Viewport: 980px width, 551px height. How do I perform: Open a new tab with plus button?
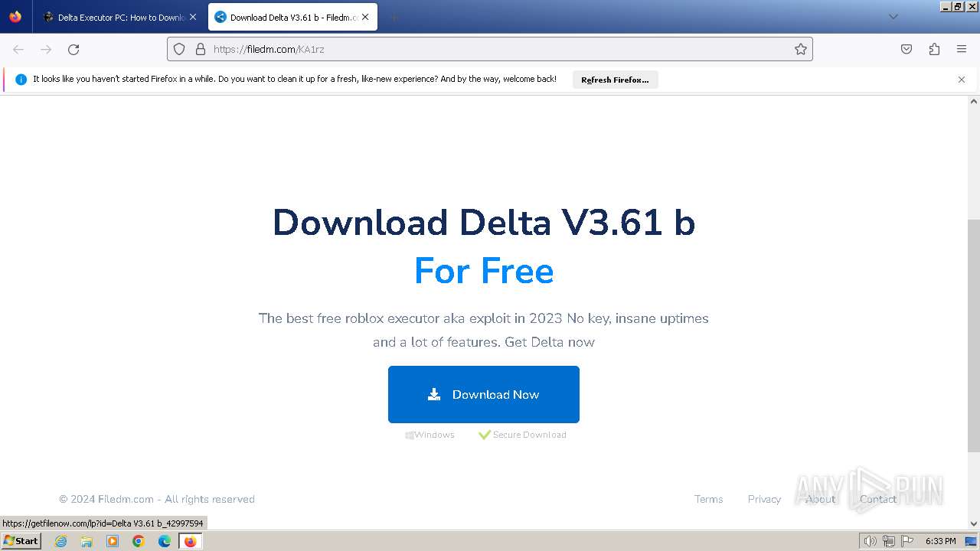click(394, 17)
